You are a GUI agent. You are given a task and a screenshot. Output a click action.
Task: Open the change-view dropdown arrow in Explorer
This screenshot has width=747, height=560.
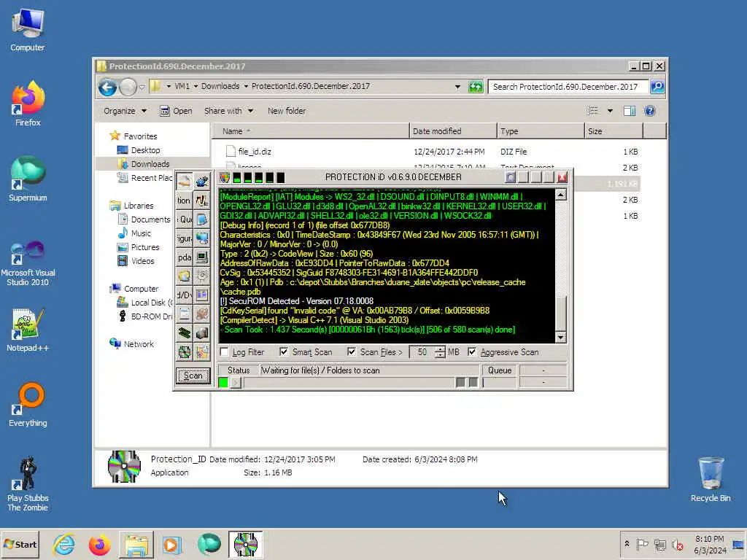[x=610, y=111]
